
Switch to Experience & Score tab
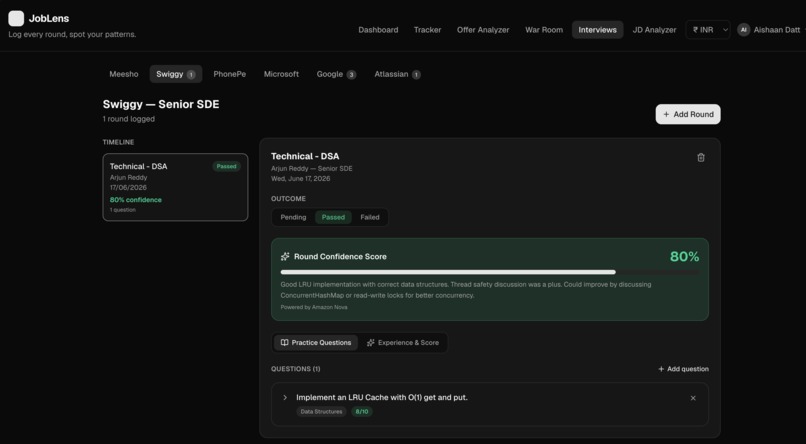point(402,343)
